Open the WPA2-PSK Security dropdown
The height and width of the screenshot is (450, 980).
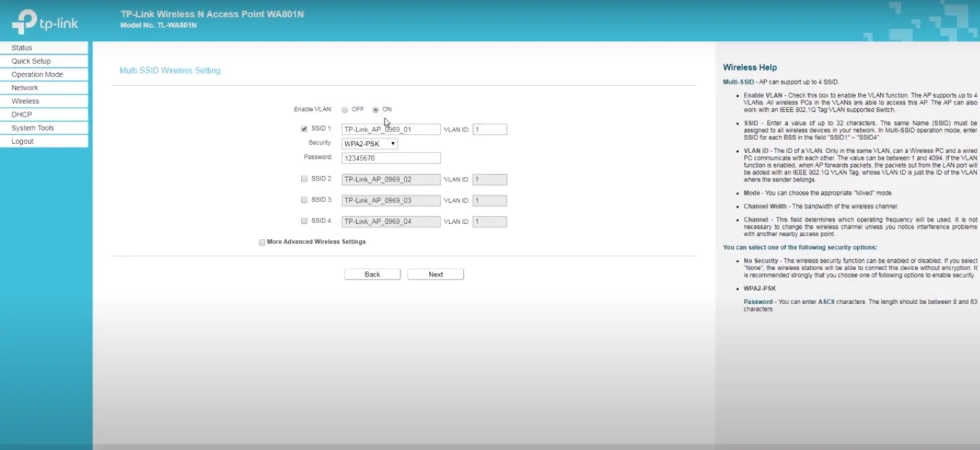click(x=369, y=144)
